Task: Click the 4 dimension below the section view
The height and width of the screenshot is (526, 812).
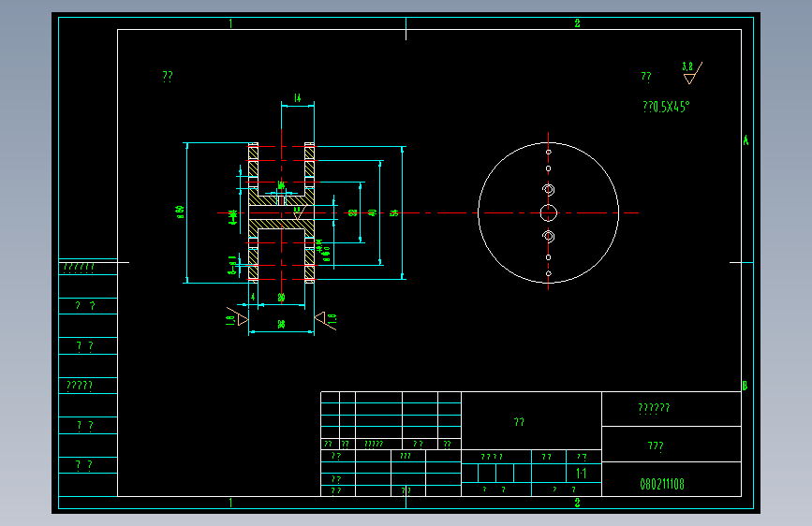Action: [x=253, y=298]
